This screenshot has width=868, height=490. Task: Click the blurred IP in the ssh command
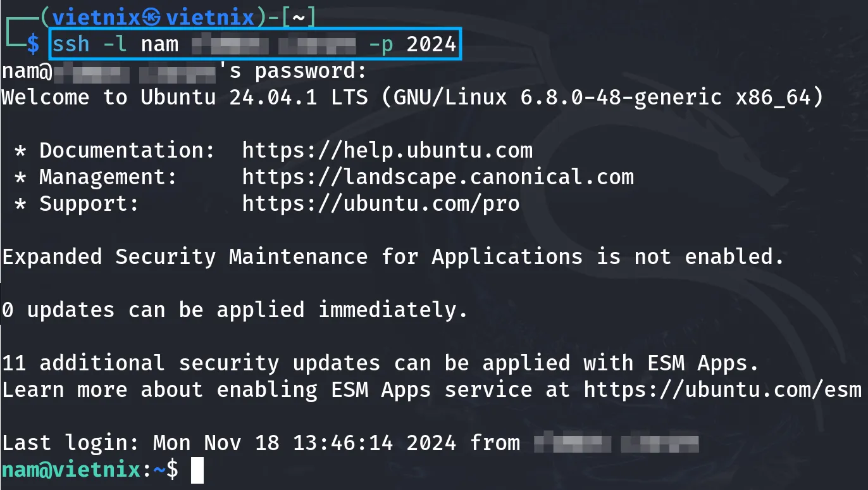tap(273, 44)
